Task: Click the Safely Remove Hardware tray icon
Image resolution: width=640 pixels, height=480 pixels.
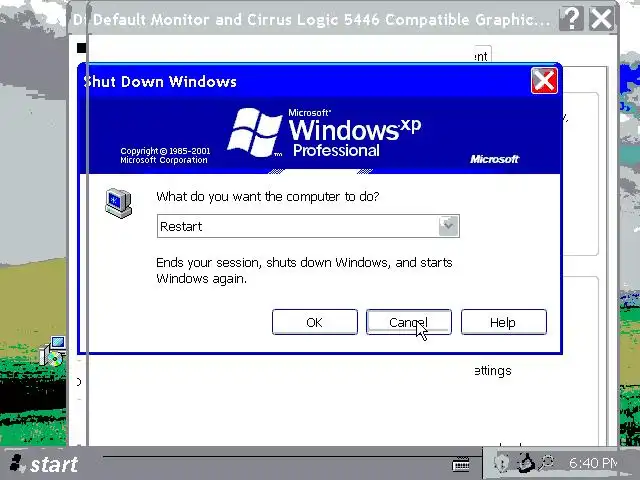Action: 526,463
